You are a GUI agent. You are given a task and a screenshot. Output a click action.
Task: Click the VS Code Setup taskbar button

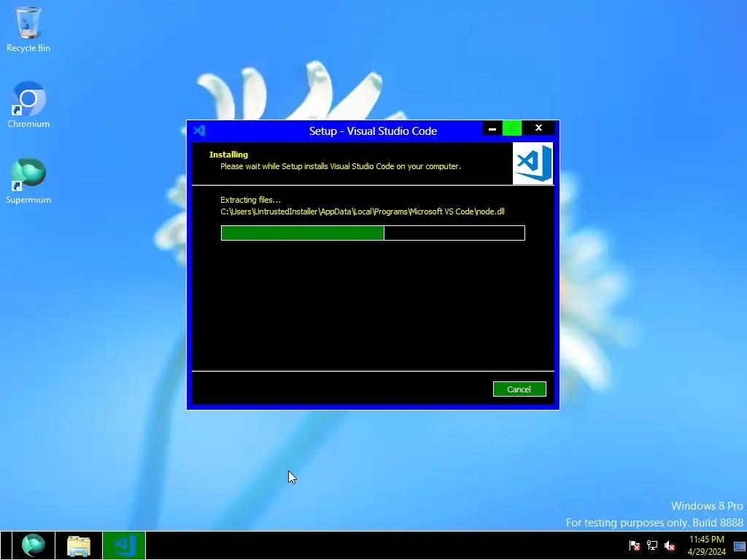(124, 545)
